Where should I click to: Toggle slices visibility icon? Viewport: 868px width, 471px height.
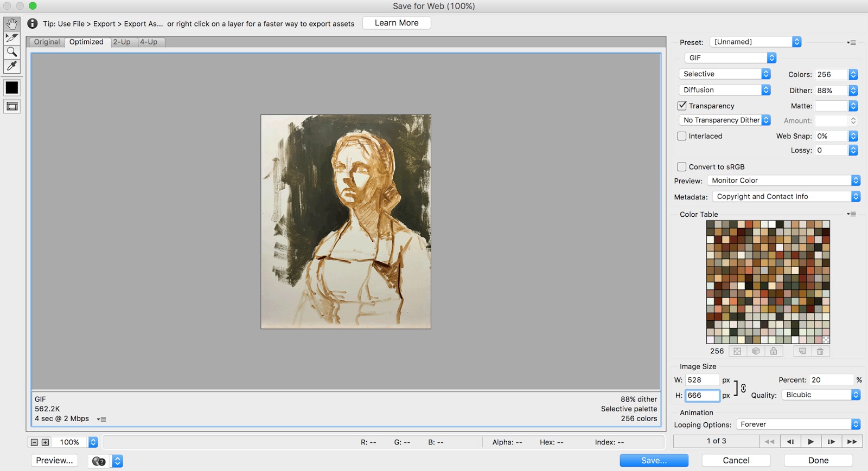(x=12, y=106)
